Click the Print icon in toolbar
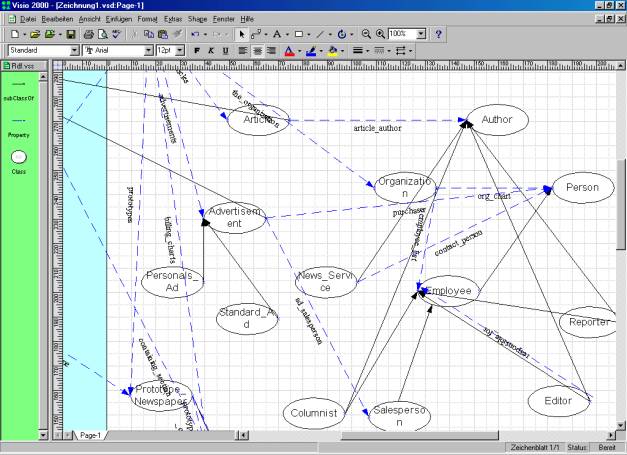Image resolution: width=627 pixels, height=455 pixels. [88, 34]
